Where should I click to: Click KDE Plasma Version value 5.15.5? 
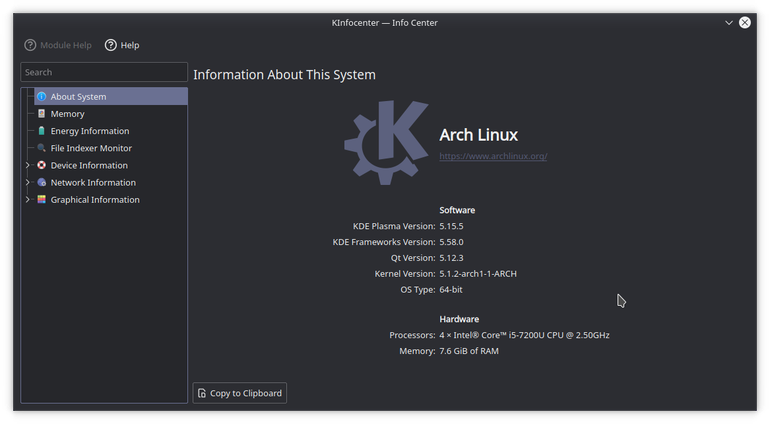[x=451, y=226]
